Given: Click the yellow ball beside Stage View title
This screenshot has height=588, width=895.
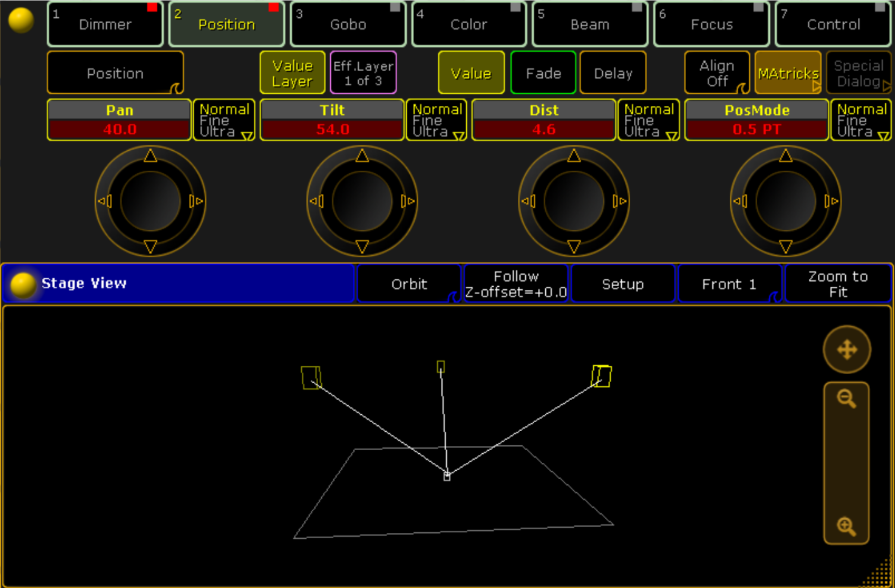Looking at the screenshot, I should [23, 285].
